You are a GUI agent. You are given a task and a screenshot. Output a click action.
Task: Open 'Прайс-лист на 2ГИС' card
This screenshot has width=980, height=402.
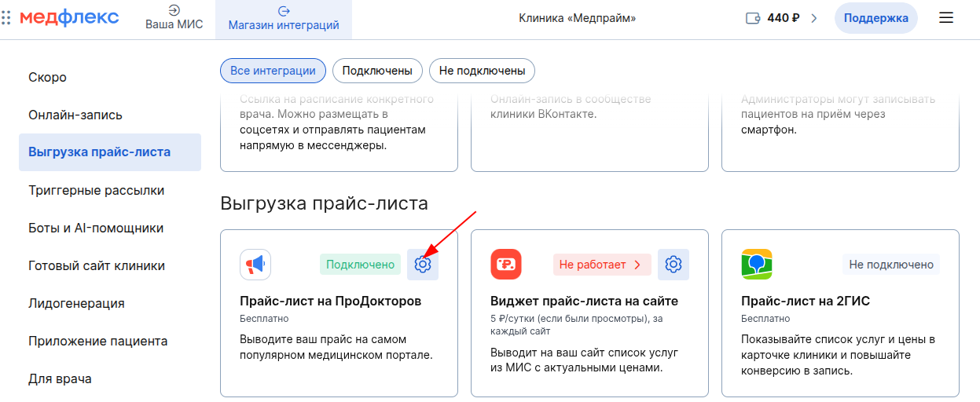(x=806, y=301)
